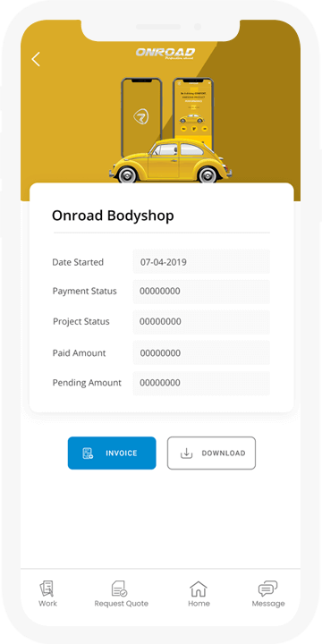The image size is (322, 644).
Task: Click the Download button
Action: [x=211, y=453]
